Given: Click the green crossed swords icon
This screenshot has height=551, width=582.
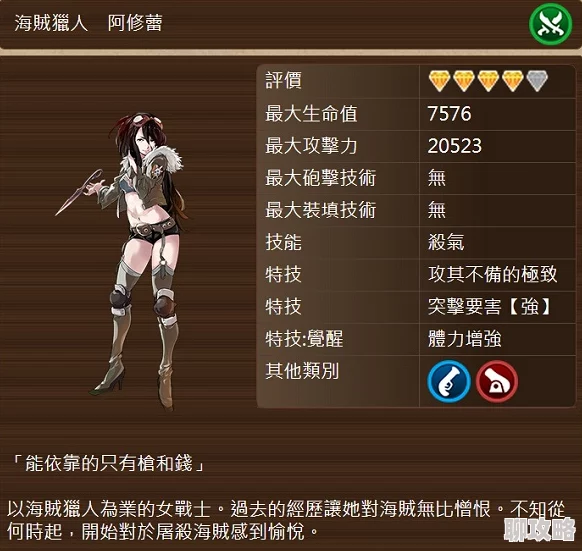Looking at the screenshot, I should 550,24.
